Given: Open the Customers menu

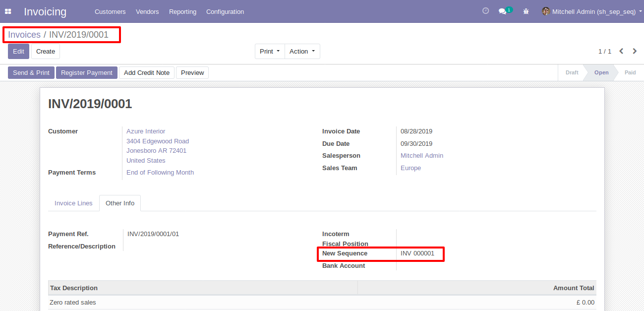Looking at the screenshot, I should coord(110,11).
